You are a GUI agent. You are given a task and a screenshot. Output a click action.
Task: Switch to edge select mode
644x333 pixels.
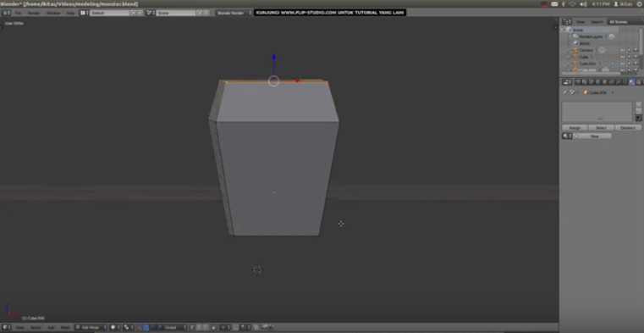tap(198, 327)
